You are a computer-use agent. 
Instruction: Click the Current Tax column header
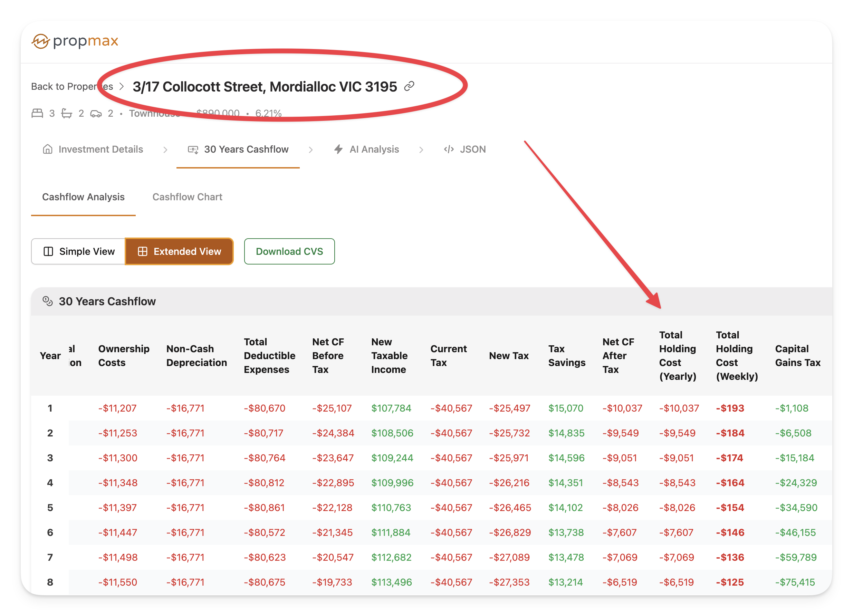click(x=449, y=356)
